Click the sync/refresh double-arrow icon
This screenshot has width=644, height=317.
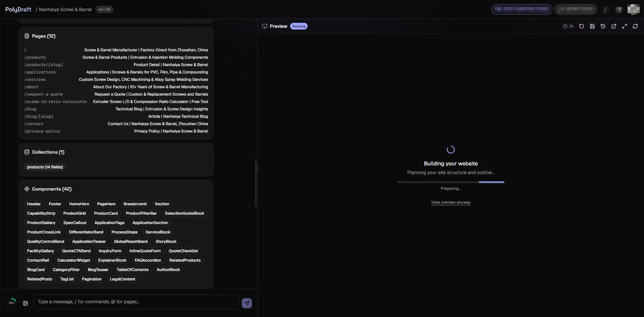click(x=635, y=26)
